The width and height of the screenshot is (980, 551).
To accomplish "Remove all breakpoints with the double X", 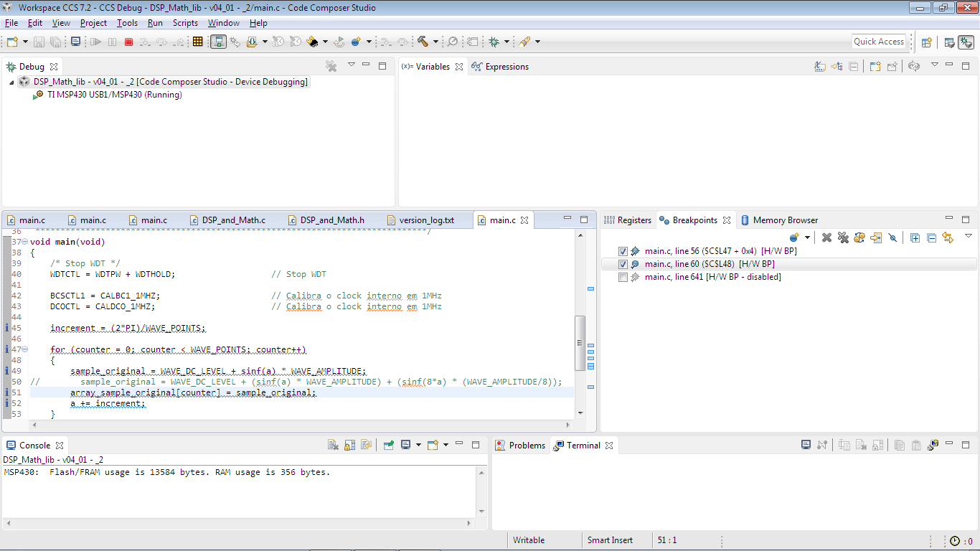I will click(843, 237).
